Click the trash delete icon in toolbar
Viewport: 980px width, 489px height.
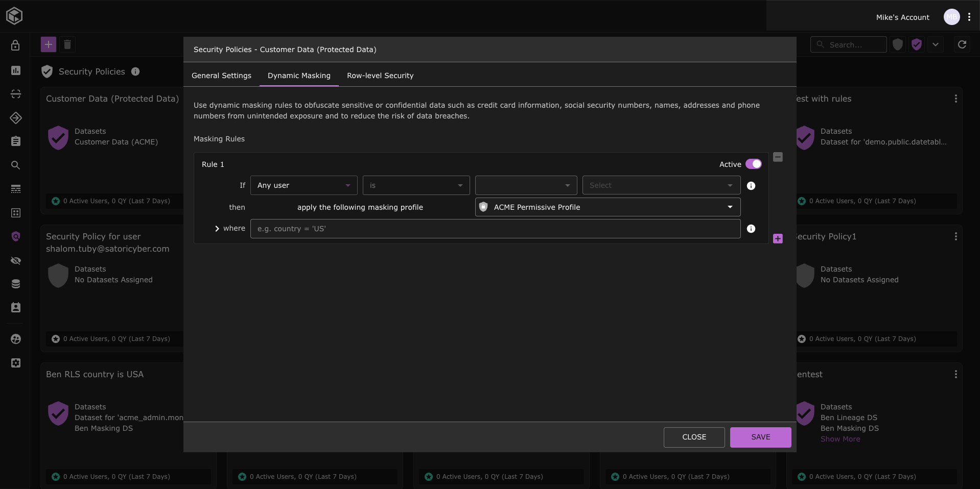tap(67, 44)
